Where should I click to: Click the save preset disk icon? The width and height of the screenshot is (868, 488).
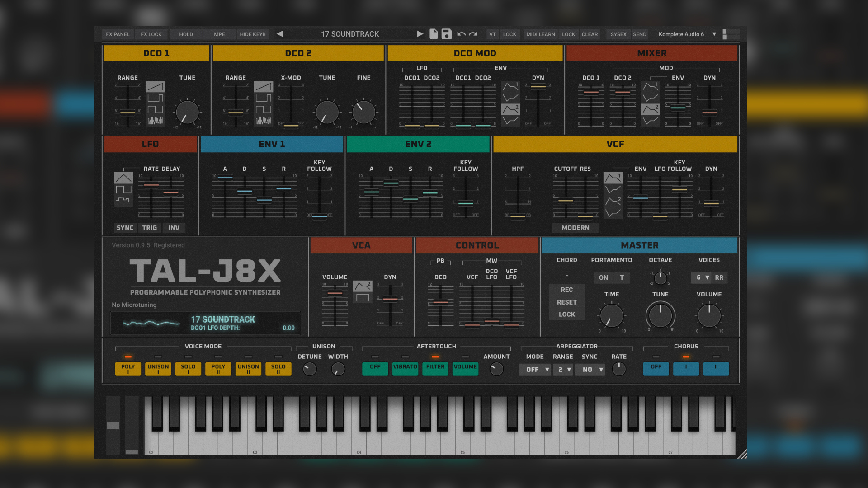click(x=447, y=34)
